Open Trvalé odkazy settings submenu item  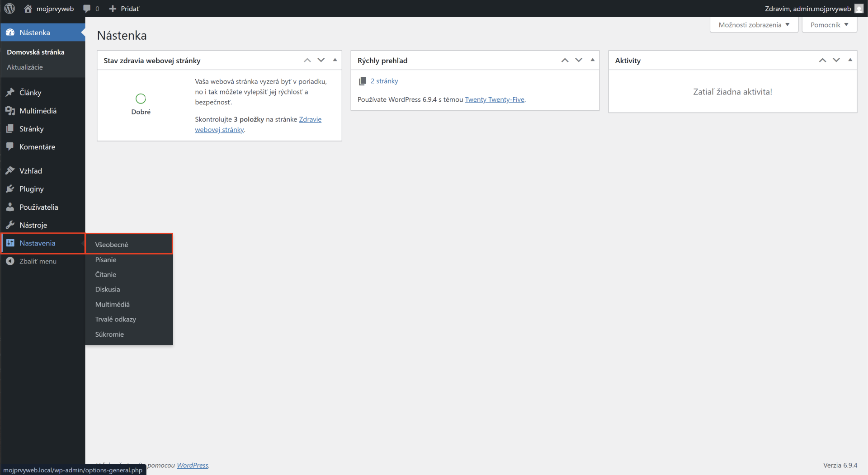(116, 319)
